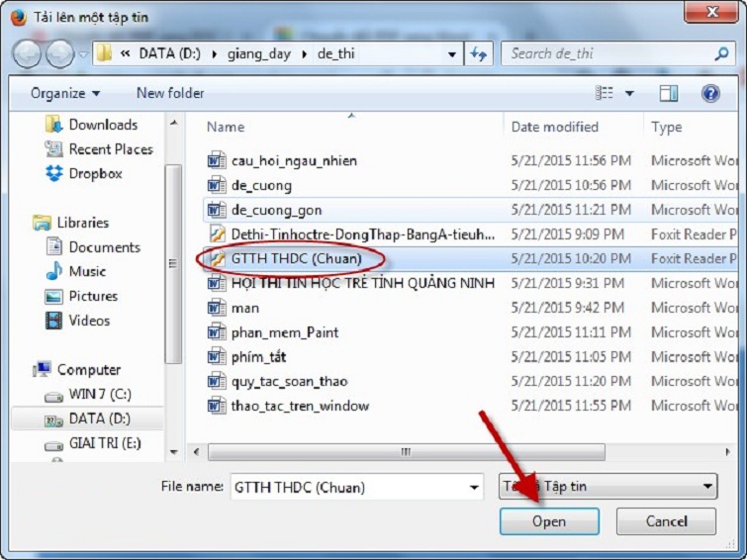Click the Word icon of cau_hoi_ngau_nhien
The image size is (747, 560).
217,160
